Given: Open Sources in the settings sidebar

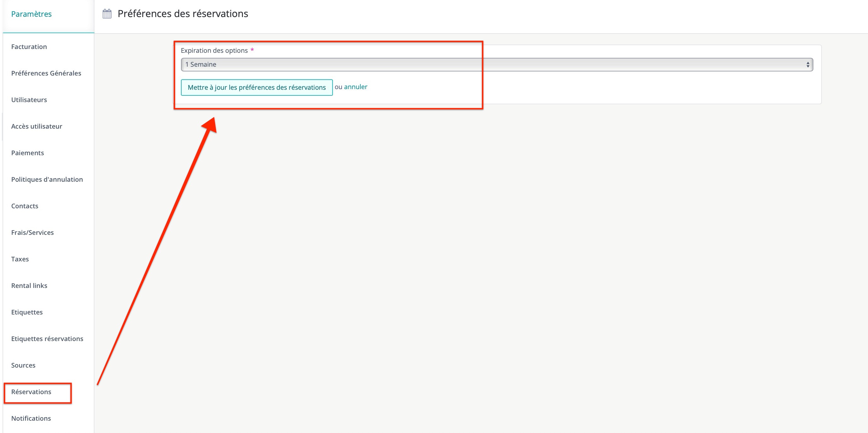Looking at the screenshot, I should [23, 366].
